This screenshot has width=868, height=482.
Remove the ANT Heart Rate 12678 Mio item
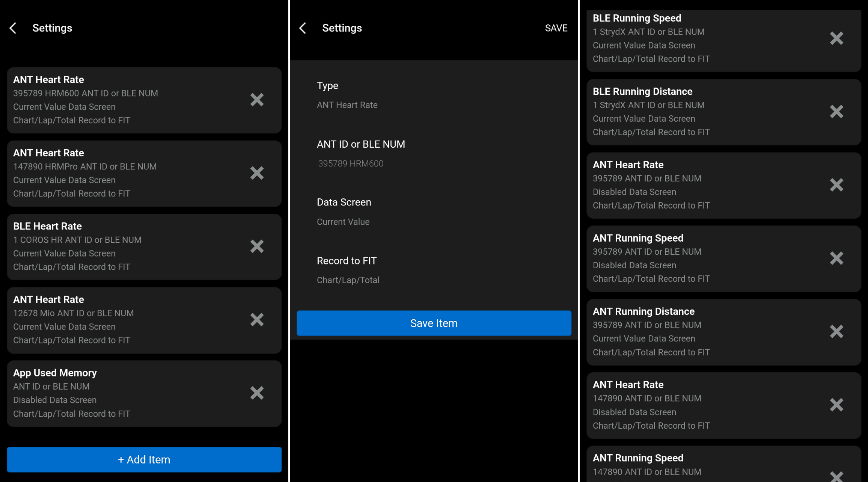click(257, 320)
